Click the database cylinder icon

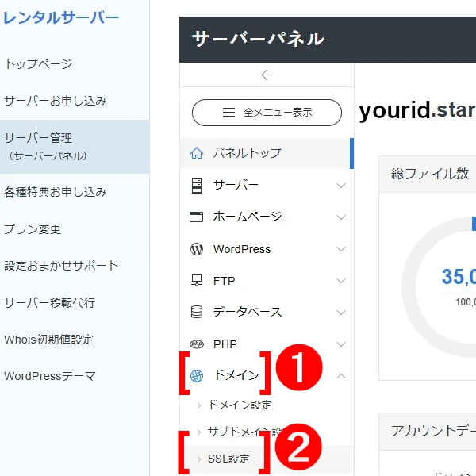coord(197,312)
